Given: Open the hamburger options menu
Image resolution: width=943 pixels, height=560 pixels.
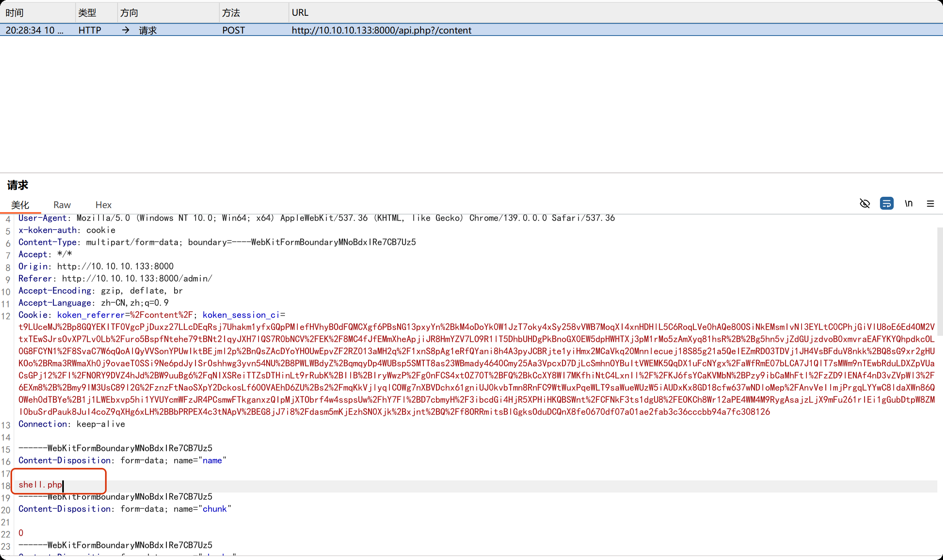Looking at the screenshot, I should [x=930, y=203].
